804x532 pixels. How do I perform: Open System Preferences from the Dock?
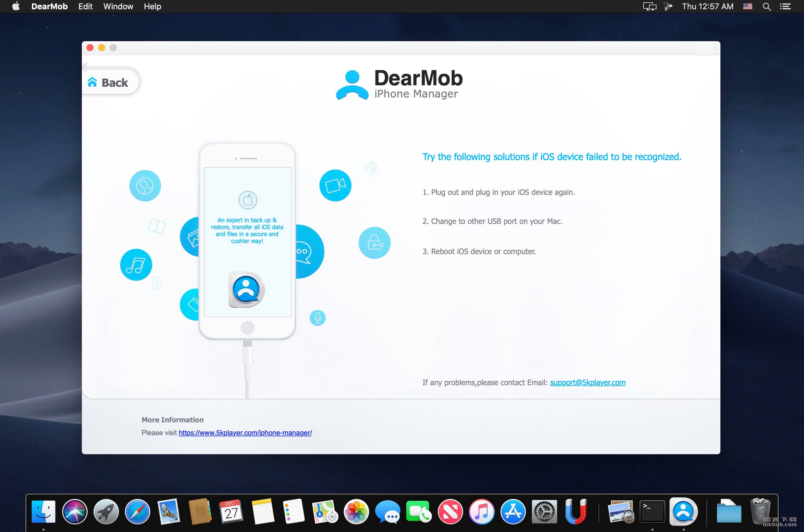click(x=544, y=511)
